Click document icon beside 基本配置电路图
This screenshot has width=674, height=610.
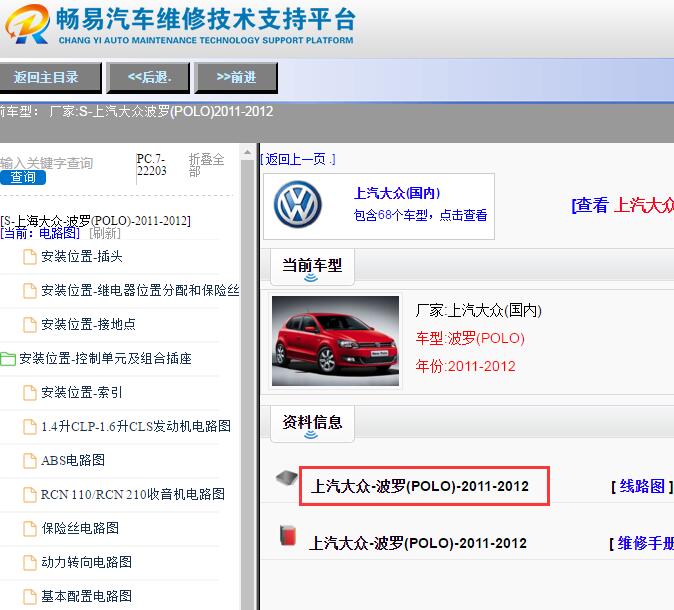pyautogui.click(x=30, y=596)
